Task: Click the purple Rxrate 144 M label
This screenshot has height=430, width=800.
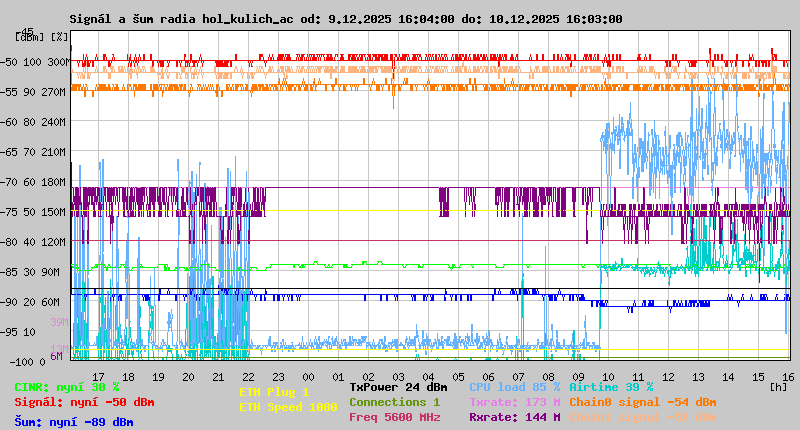Action: (x=514, y=417)
